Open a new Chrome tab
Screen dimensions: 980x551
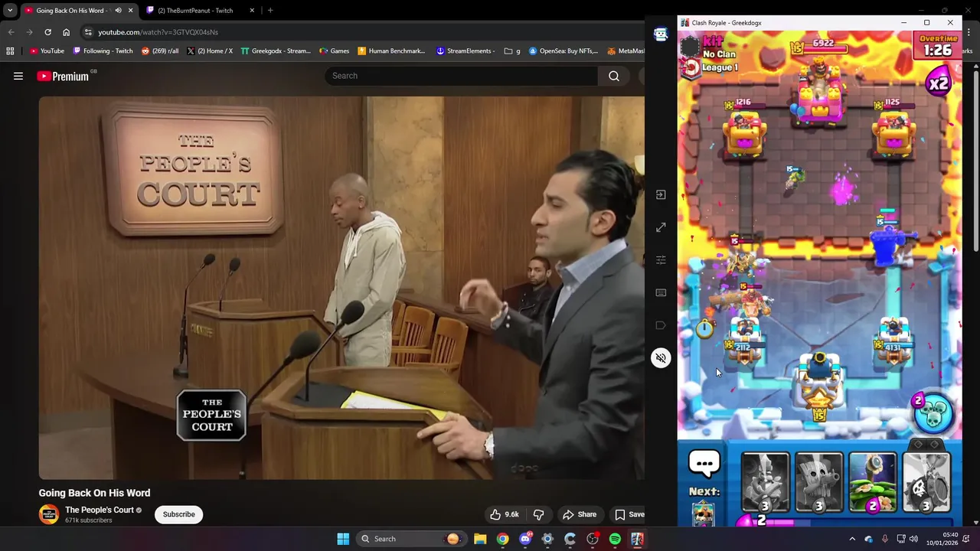(270, 11)
